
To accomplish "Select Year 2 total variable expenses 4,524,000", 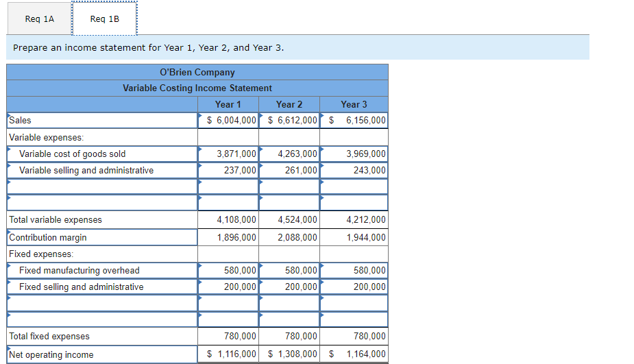I will 289,219.
